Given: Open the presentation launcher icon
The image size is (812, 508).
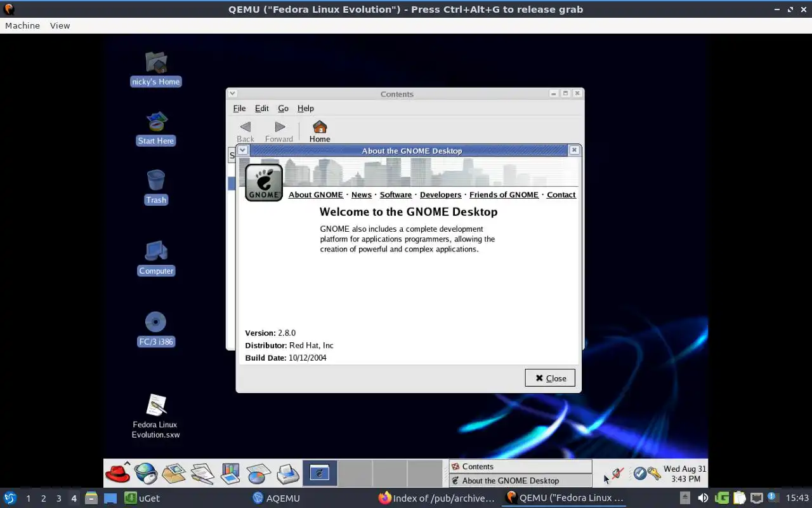Looking at the screenshot, I should pos(230,473).
